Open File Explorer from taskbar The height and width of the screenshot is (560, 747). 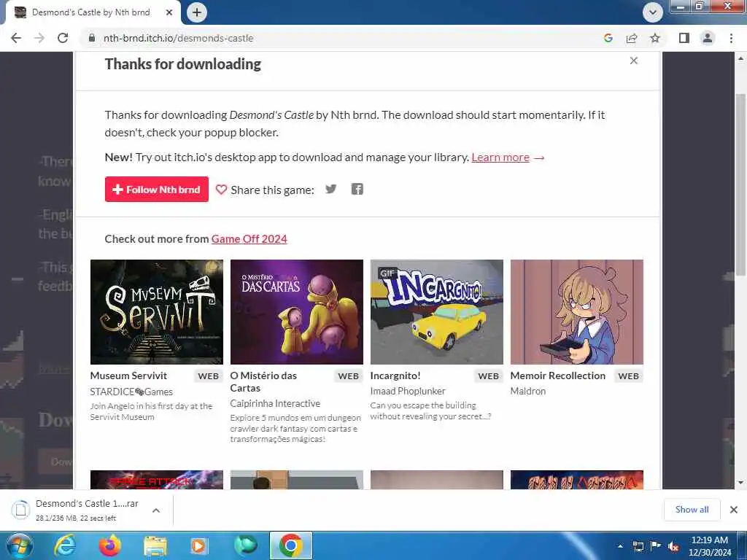(x=155, y=545)
